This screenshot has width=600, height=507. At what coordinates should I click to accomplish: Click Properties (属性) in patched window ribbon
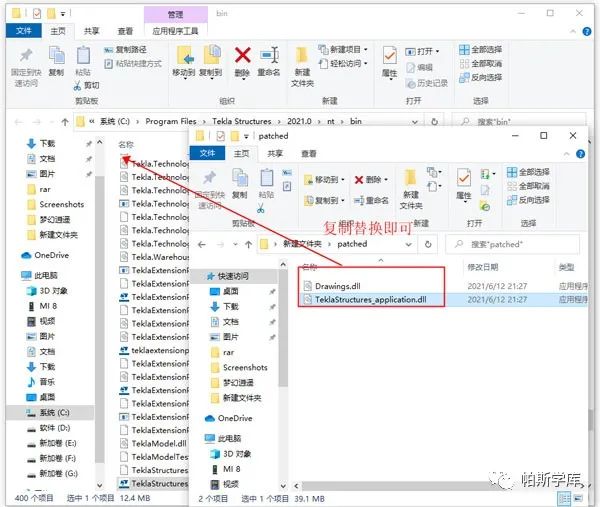pyautogui.click(x=464, y=186)
